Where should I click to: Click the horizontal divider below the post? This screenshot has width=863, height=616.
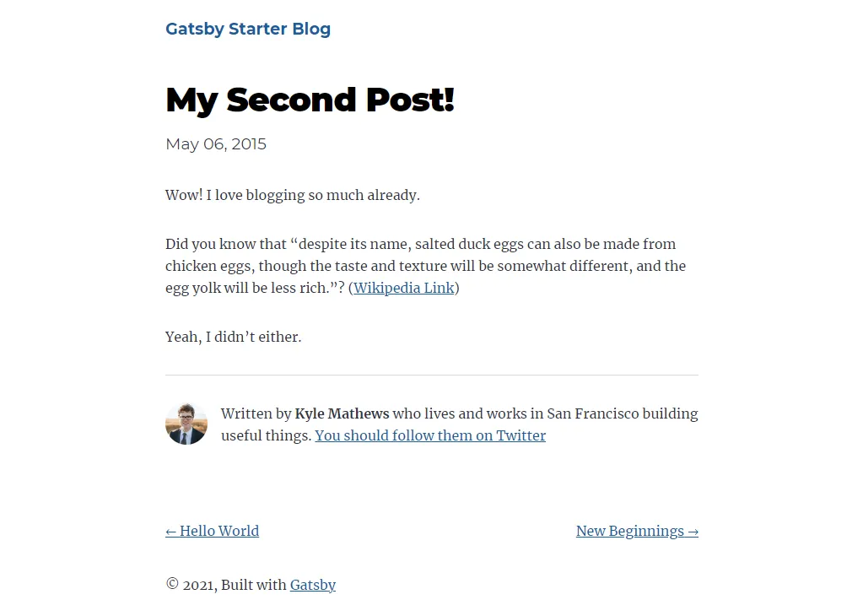coord(432,375)
